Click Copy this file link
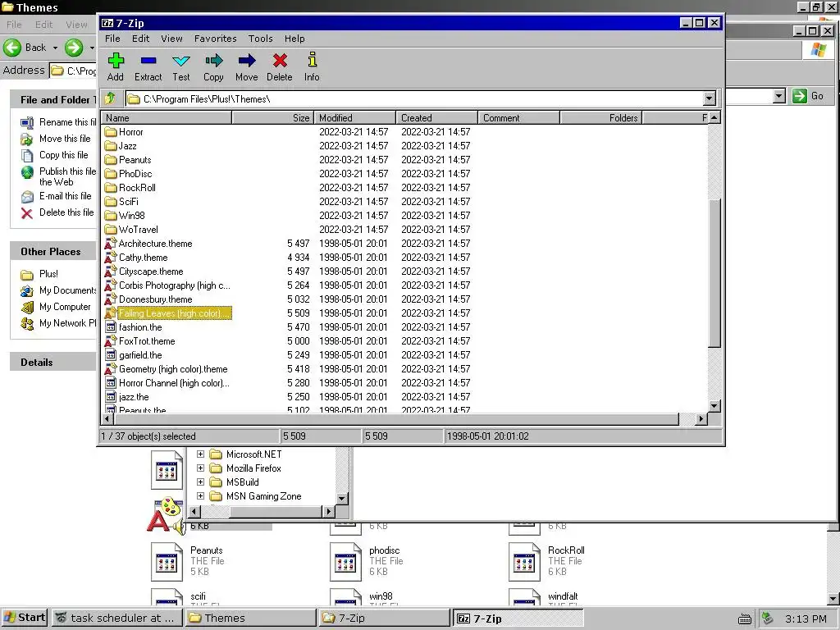 tap(64, 155)
